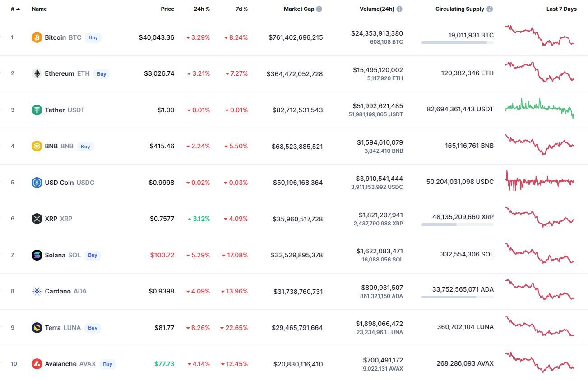Open the Tether 7-day price chart thumbnail

539,108
